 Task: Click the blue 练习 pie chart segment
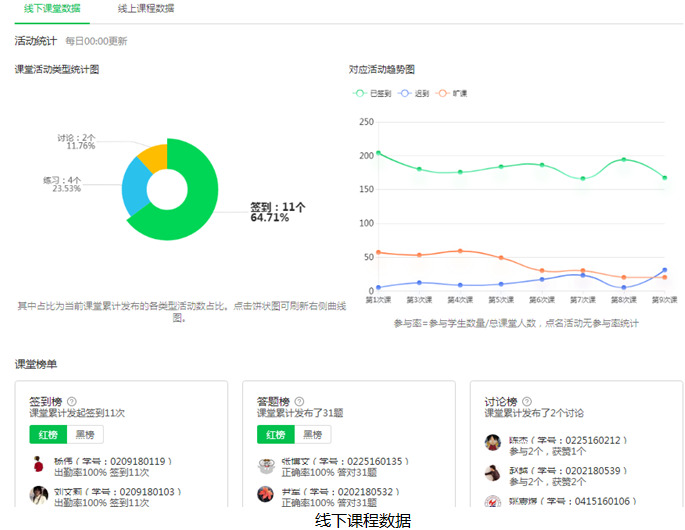tap(134, 192)
